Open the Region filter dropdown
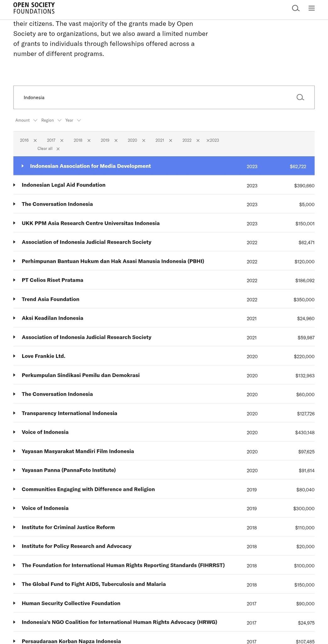The height and width of the screenshot is (644, 328). pos(51,120)
